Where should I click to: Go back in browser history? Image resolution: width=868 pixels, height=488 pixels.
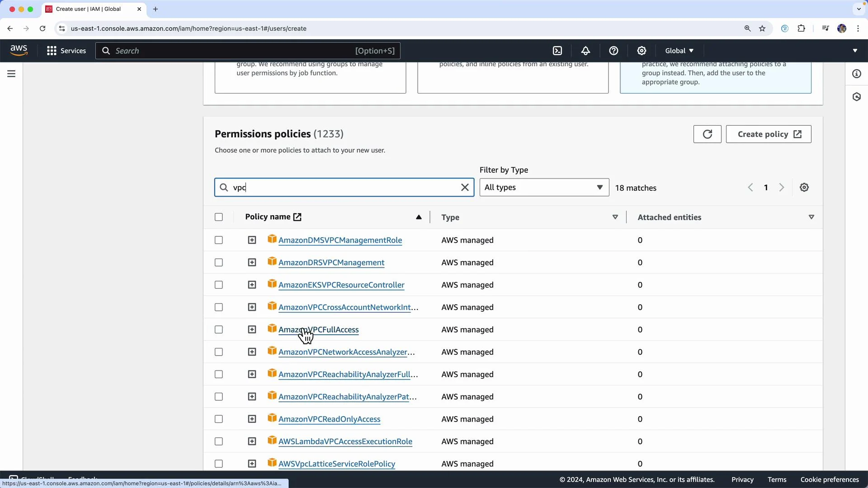[10, 28]
